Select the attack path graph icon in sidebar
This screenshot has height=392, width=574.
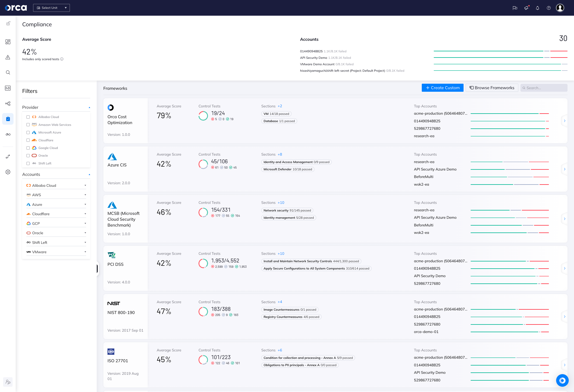8,104
